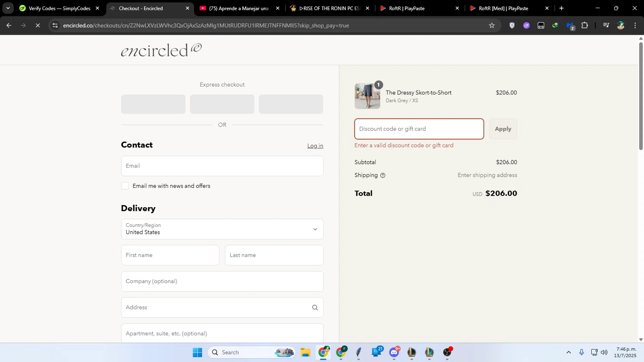Click the 'Enter a valid discount code' error text

pos(404,145)
